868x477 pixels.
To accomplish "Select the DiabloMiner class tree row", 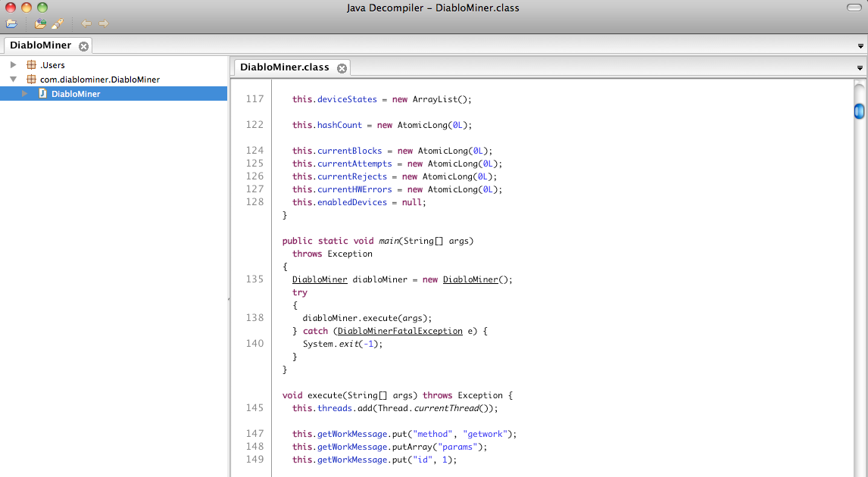I will (x=114, y=94).
